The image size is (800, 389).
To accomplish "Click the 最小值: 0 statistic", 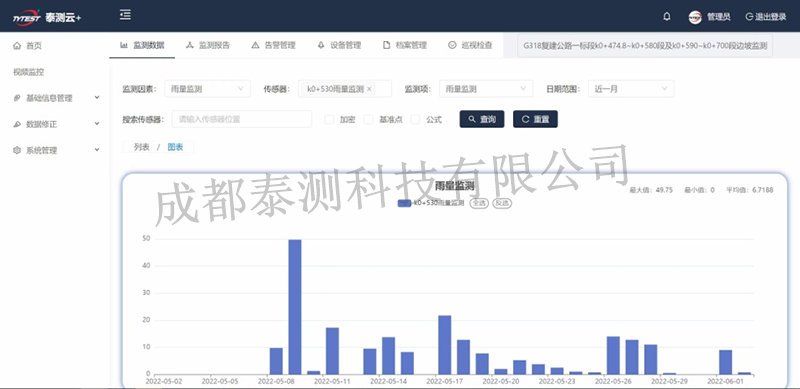I will [x=699, y=190].
